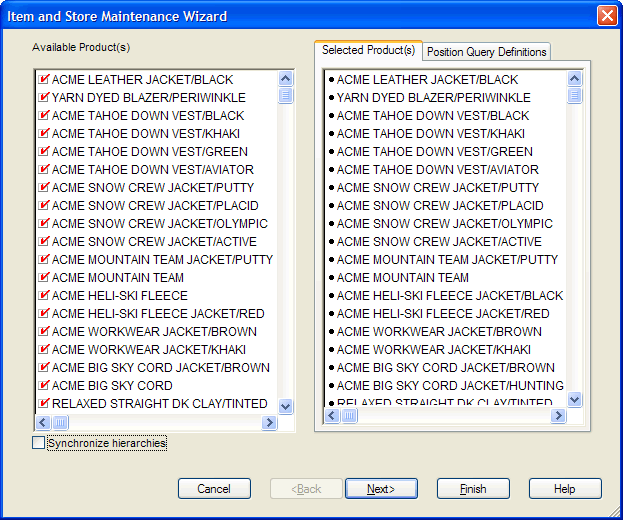Select ACME LEATHER JACKET/BLACK in Selected Products
This screenshot has height=520, width=623.
pos(428,79)
